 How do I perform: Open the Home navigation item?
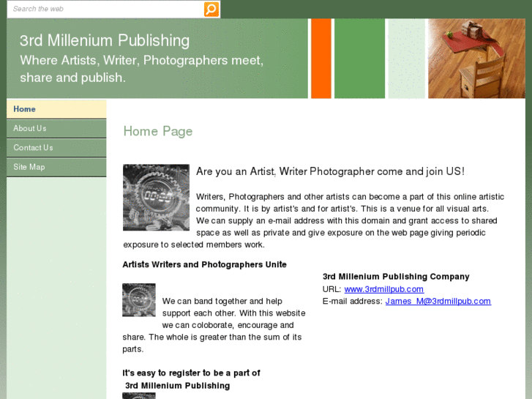(56, 109)
